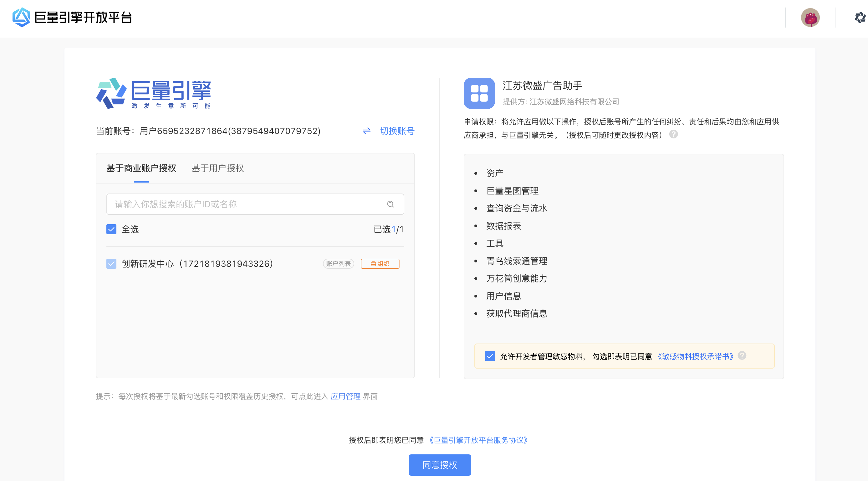This screenshot has height=481, width=868.
Task: Click the 数据报表 permission item
Action: pos(503,226)
